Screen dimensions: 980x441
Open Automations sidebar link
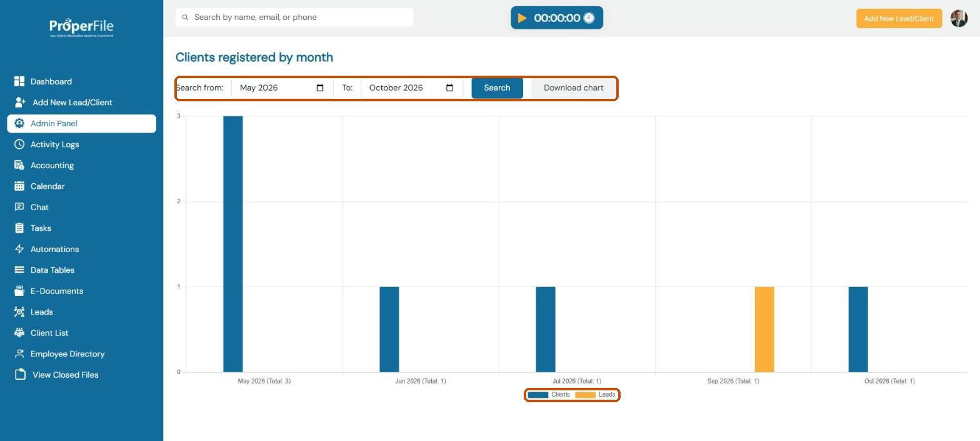(81, 249)
